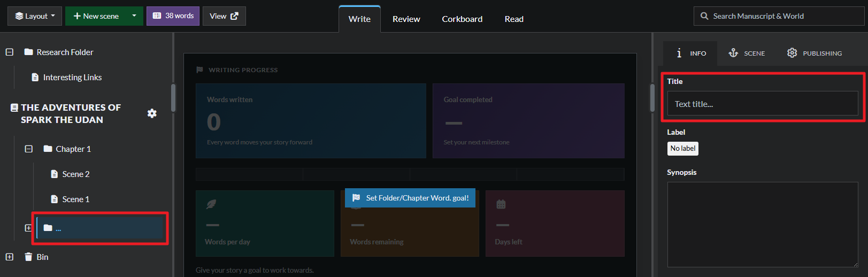Click the Chapter 1 folder icon

point(48,149)
